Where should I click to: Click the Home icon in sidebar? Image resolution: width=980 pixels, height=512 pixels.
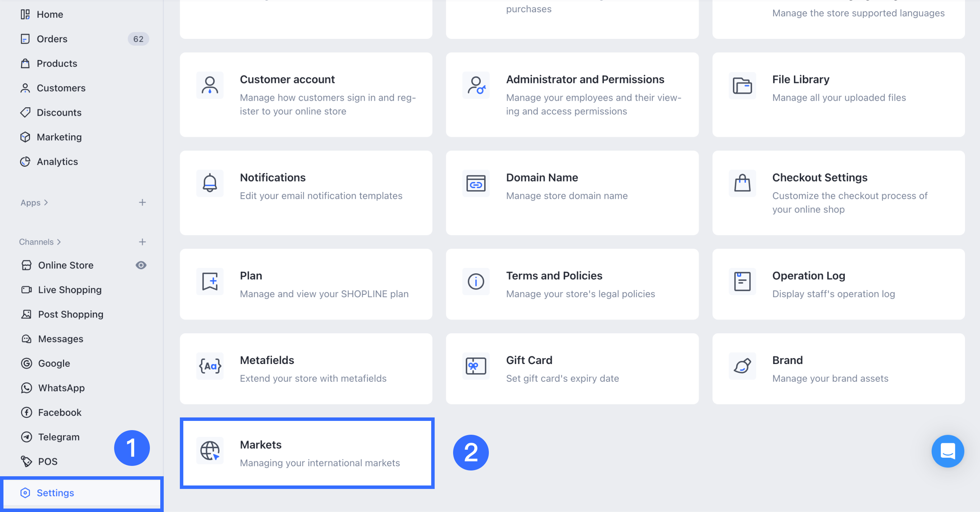click(x=25, y=14)
